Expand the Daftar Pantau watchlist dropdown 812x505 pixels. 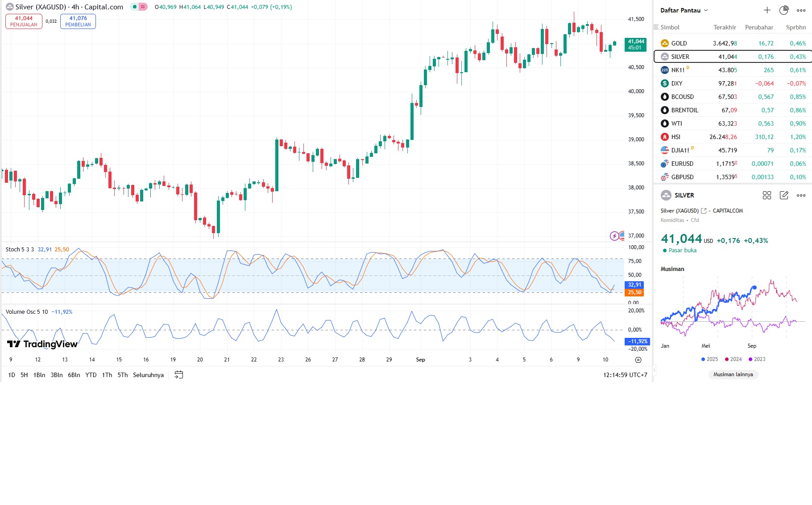pos(706,10)
